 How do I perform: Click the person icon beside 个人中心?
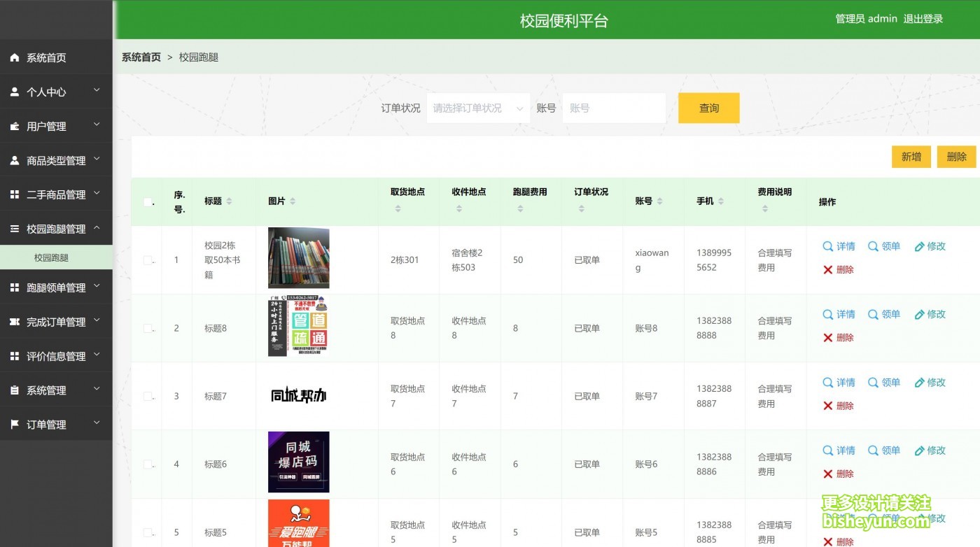15,92
